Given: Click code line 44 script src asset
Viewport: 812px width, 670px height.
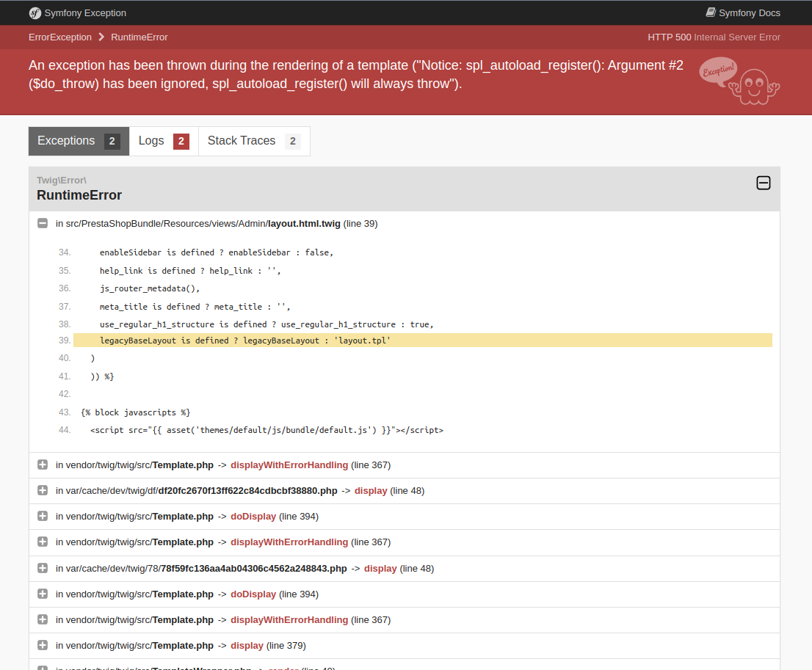Looking at the screenshot, I should click(x=267, y=430).
